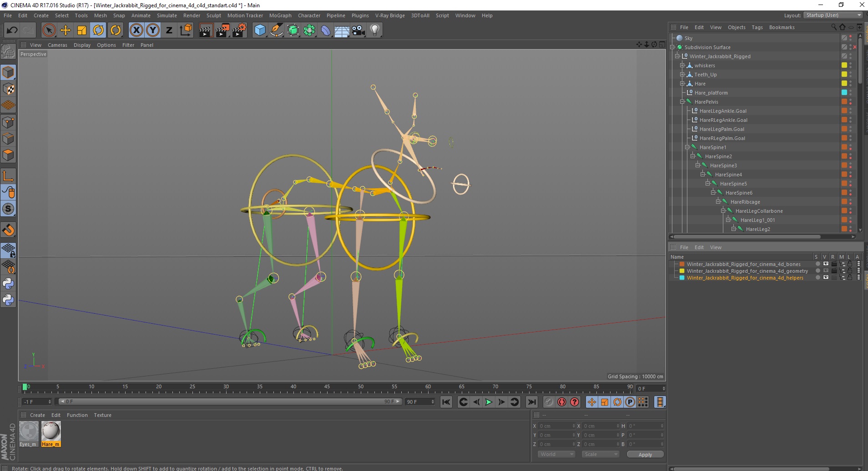Image resolution: width=868 pixels, height=471 pixels.
Task: Toggle Z axis lock
Action: click(169, 30)
